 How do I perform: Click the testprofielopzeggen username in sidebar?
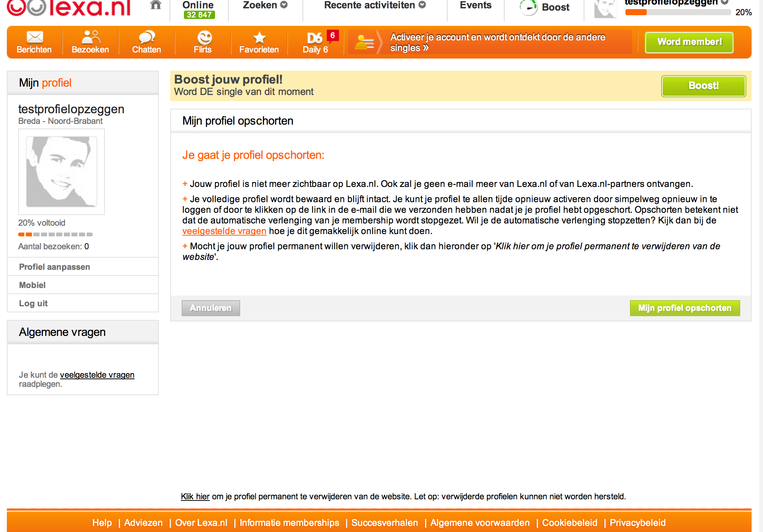(71, 109)
